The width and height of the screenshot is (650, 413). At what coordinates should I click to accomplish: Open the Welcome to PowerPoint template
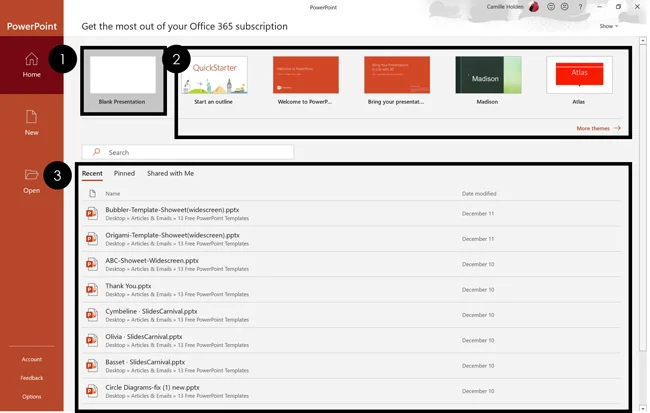coord(306,80)
